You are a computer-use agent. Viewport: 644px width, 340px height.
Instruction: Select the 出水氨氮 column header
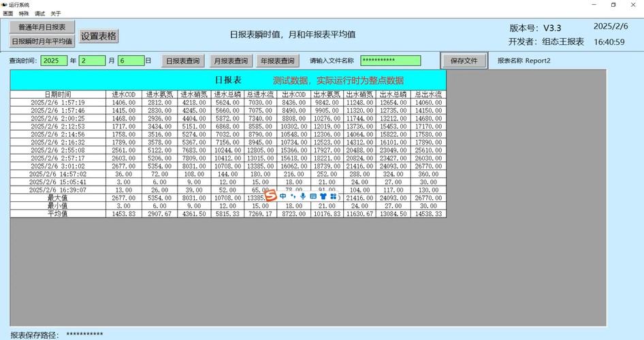pos(327,95)
